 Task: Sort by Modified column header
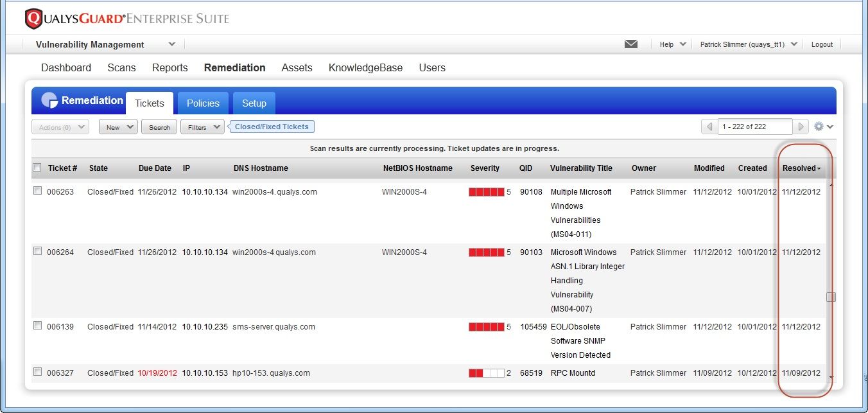coord(709,168)
